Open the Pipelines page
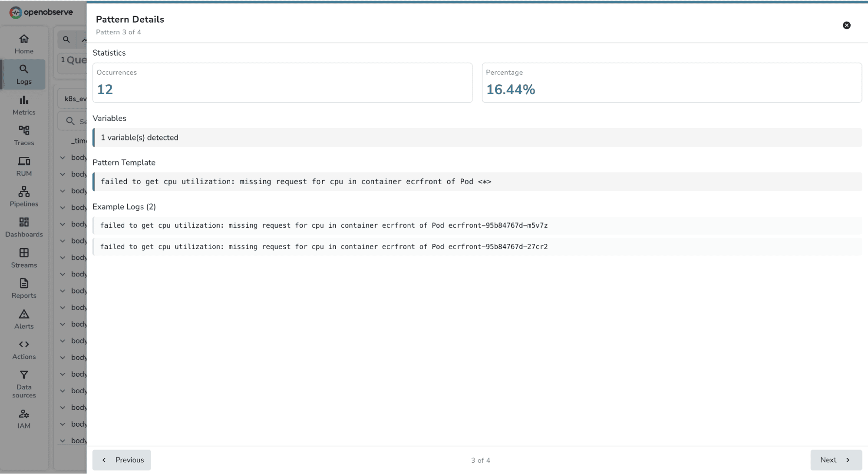Viewport: 868px width, 474px height. (x=24, y=196)
